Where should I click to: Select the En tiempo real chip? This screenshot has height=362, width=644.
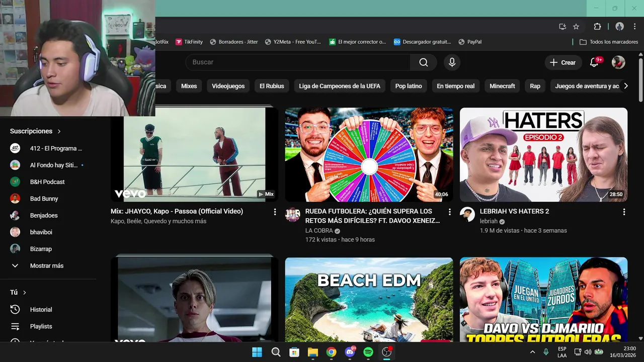coord(456,86)
